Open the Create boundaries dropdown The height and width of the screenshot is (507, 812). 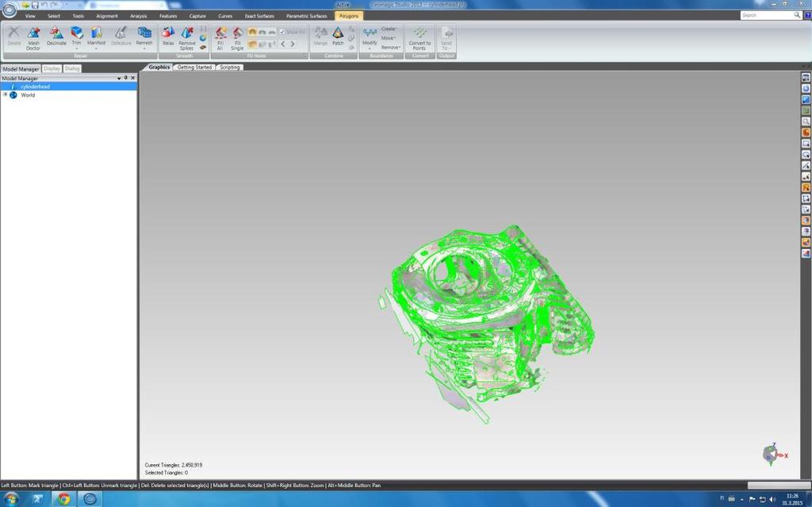[x=389, y=29]
